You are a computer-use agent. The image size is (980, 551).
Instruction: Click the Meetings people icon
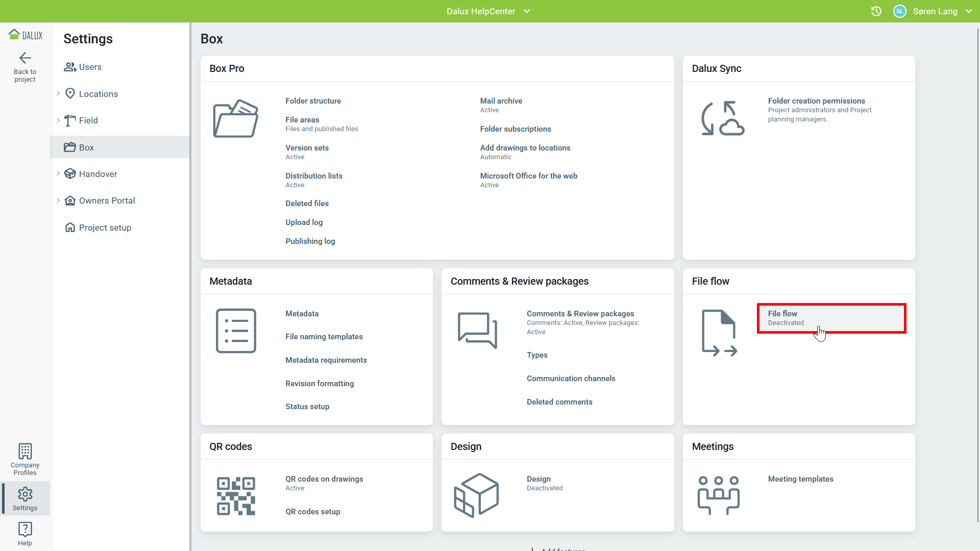[x=718, y=495]
